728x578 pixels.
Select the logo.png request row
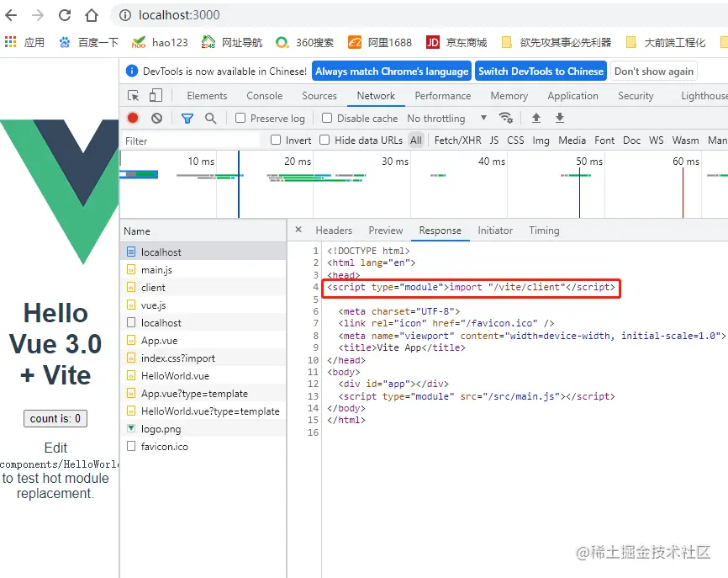tap(203, 429)
